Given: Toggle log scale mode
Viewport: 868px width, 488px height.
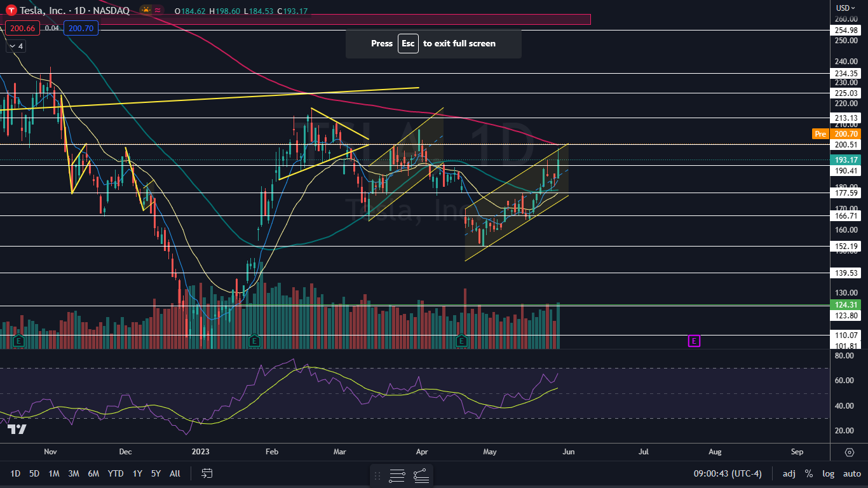Looking at the screenshot, I should point(829,473).
